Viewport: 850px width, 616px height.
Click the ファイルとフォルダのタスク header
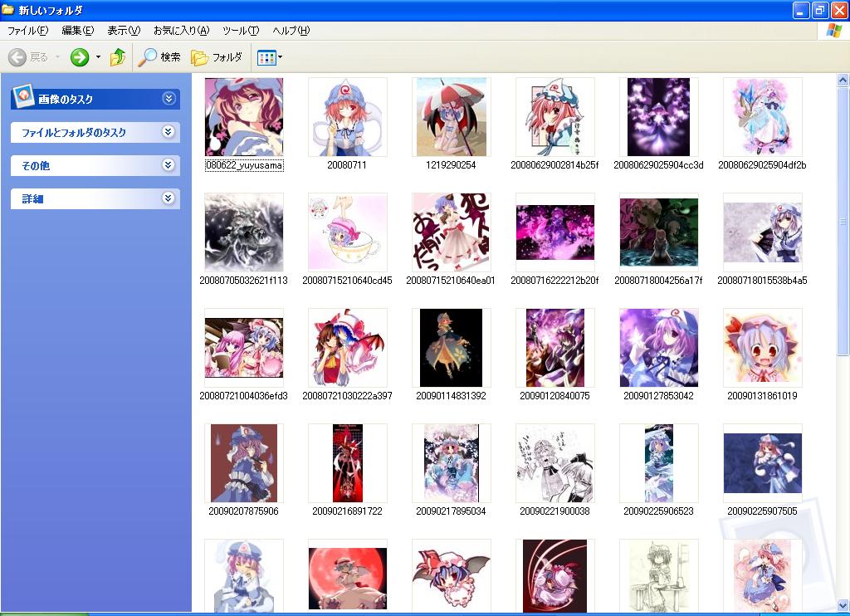coord(95,132)
